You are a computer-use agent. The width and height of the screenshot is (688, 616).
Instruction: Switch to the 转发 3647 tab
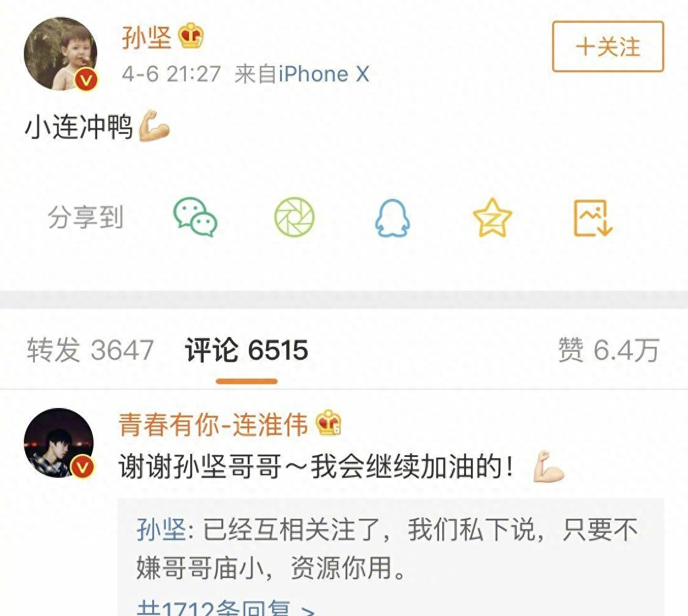[x=90, y=350]
